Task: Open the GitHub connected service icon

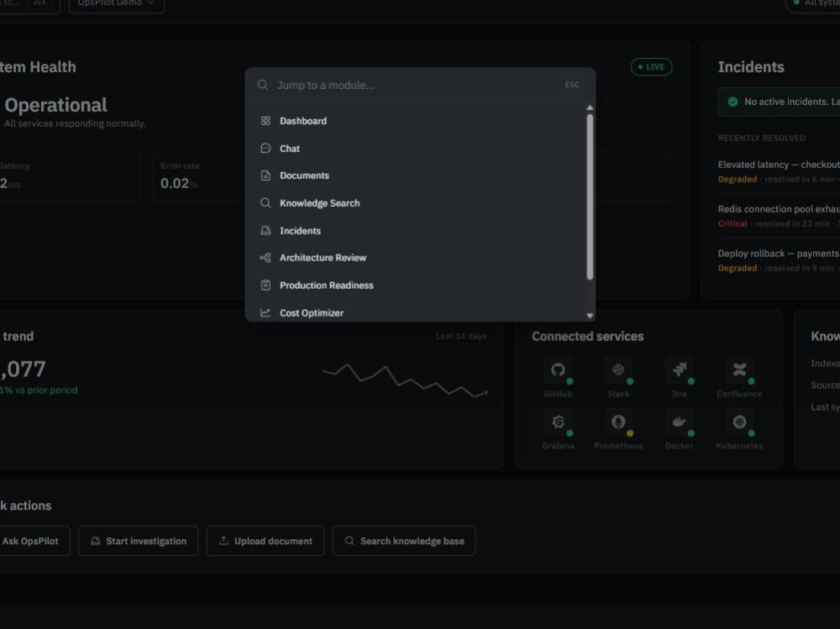Action: tap(558, 370)
